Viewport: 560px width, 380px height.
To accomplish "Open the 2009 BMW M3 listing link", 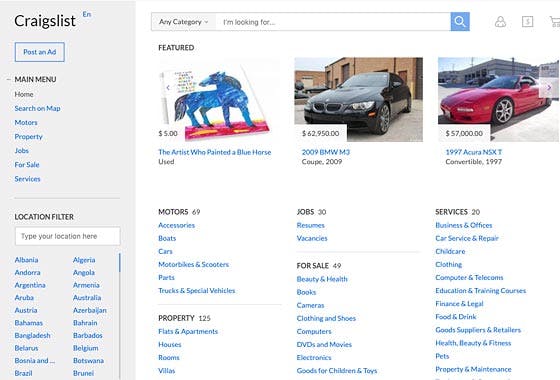I will 326,152.
